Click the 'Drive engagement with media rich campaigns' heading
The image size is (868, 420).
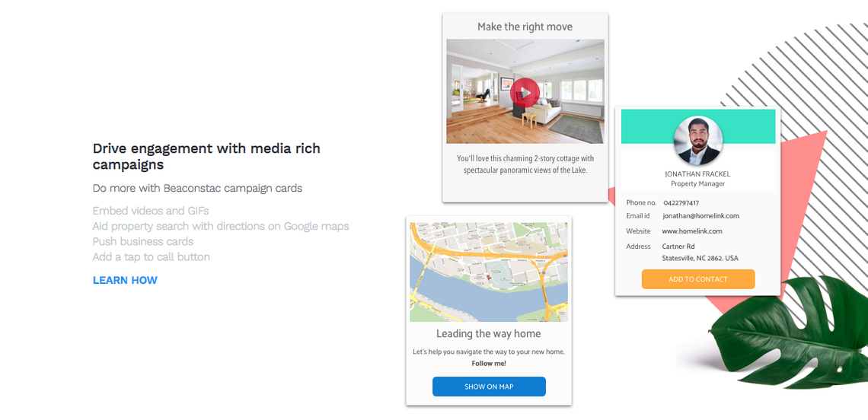coord(206,156)
